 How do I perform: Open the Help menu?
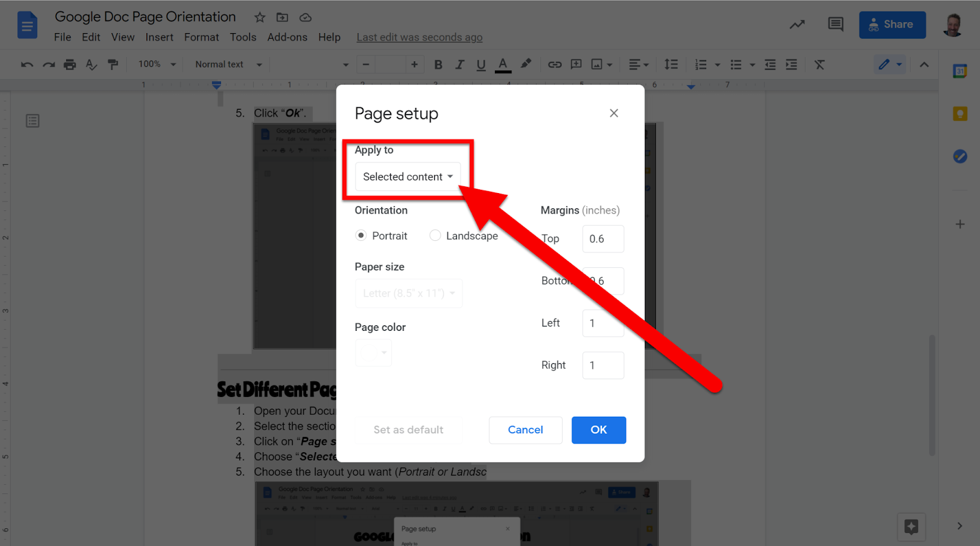pos(329,37)
